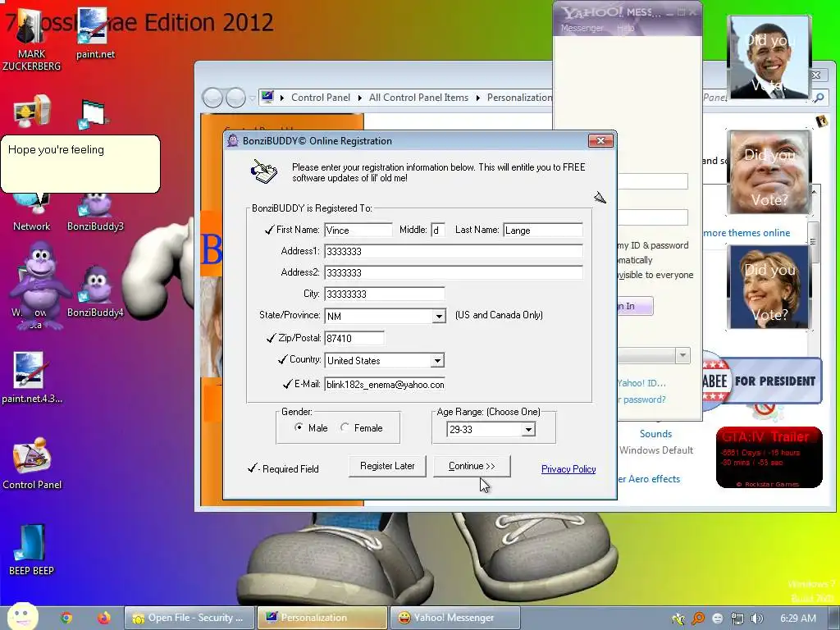840x630 pixels.
Task: Click All Control Panel Items breadcrumb
Action: tap(418, 98)
